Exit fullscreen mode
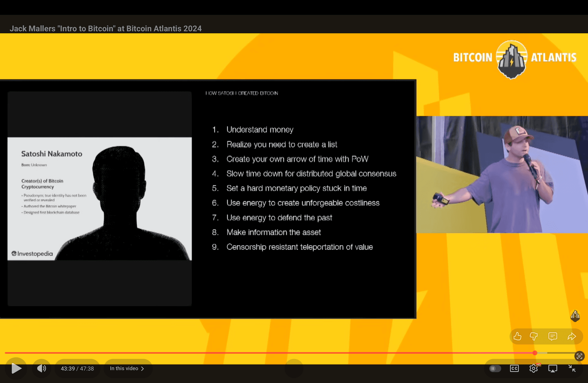 click(x=572, y=368)
